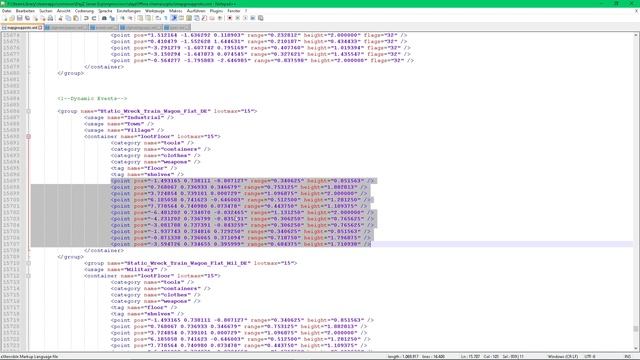
Task: Close the mapgrouppos.xml tab with its X
Action: pyautogui.click(x=40, y=28)
